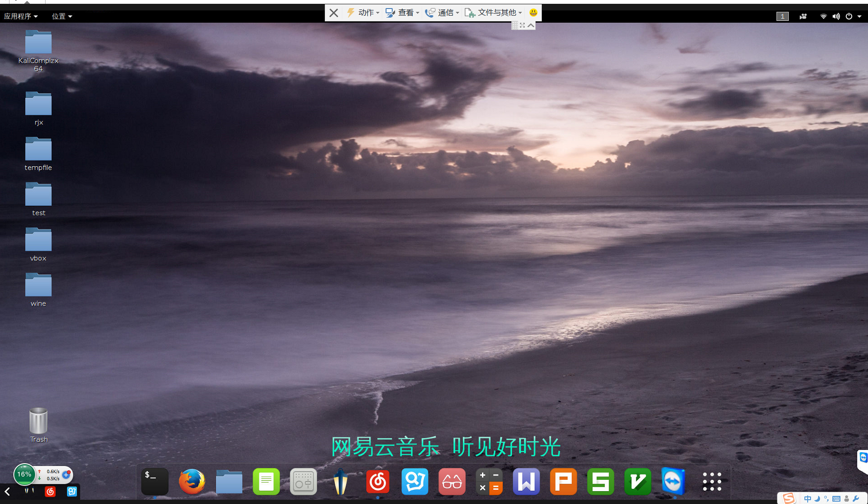Open the KaliCompizx64 desktop folder

coord(38,51)
